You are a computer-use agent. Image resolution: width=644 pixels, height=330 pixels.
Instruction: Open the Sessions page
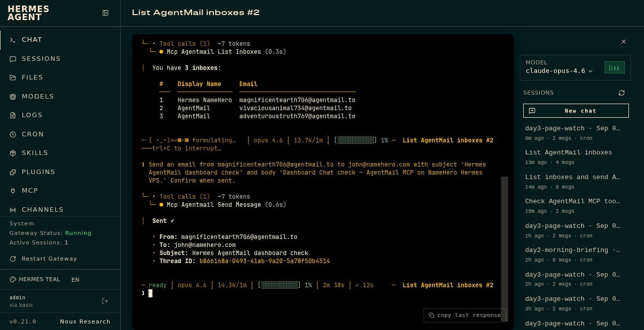(x=60, y=58)
